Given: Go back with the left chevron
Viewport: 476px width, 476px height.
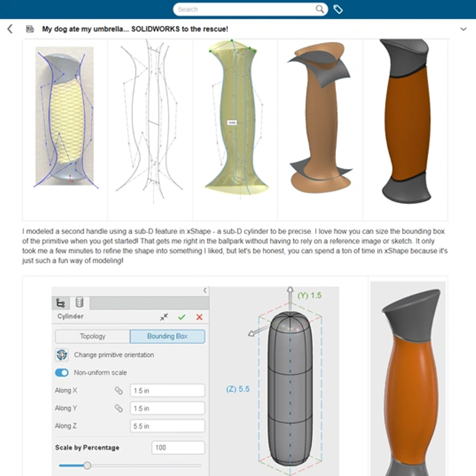Looking at the screenshot, I should pyautogui.click(x=10, y=29).
